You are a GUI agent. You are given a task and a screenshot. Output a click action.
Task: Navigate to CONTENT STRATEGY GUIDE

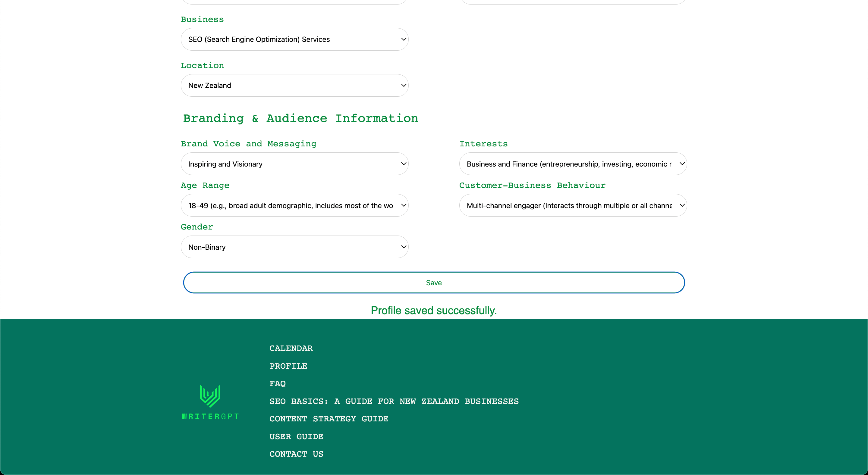pos(328,419)
